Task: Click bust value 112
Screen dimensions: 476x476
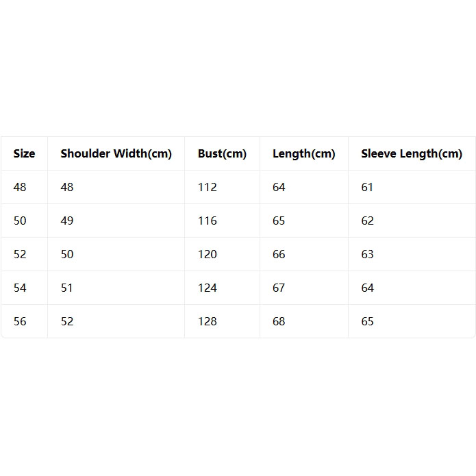Action: 208,187
